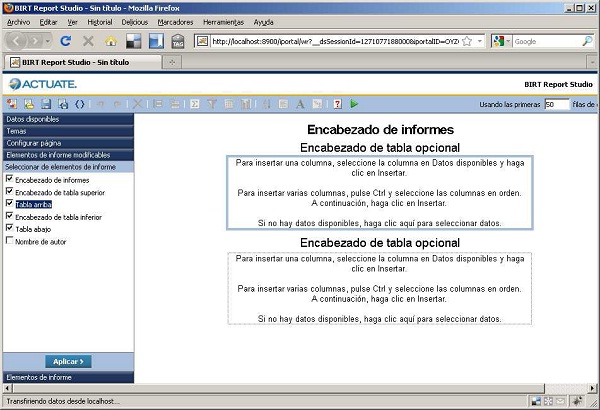Click the sort arrows icon
Image resolution: width=600 pixels, height=410 pixels.
click(x=267, y=104)
